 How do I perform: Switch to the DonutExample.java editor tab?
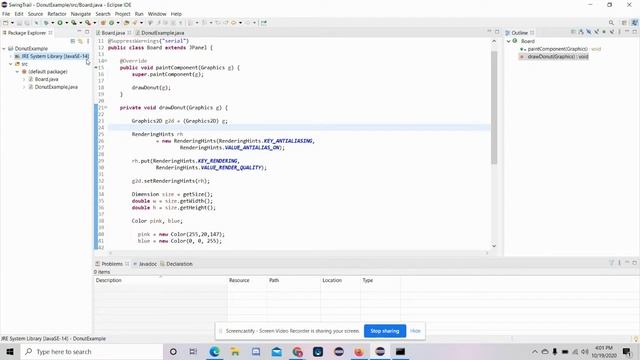(x=160, y=33)
